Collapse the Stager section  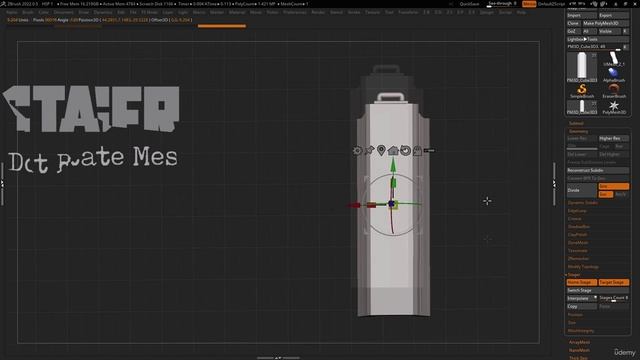point(573,275)
